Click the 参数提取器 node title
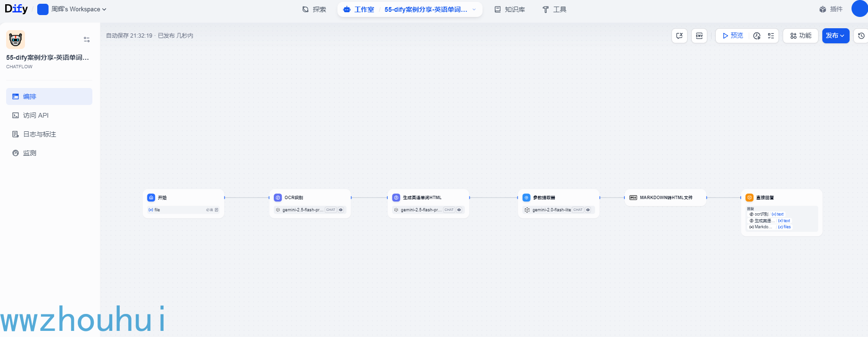Screen dimensions: 868x337 point(544,198)
